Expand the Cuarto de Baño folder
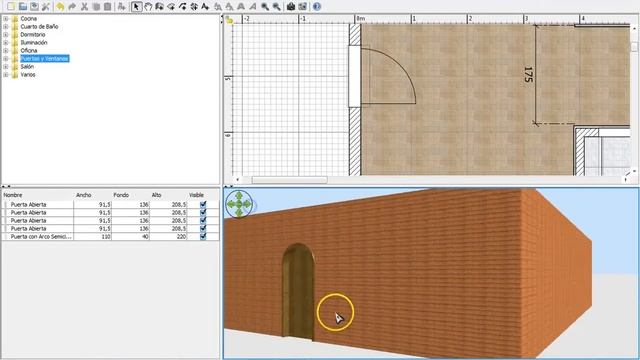The height and width of the screenshot is (360, 640). pos(6,27)
